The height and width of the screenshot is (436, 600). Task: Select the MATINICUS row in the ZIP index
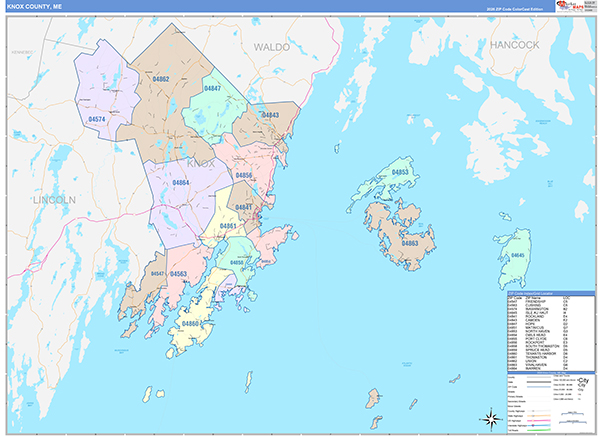tap(538, 328)
